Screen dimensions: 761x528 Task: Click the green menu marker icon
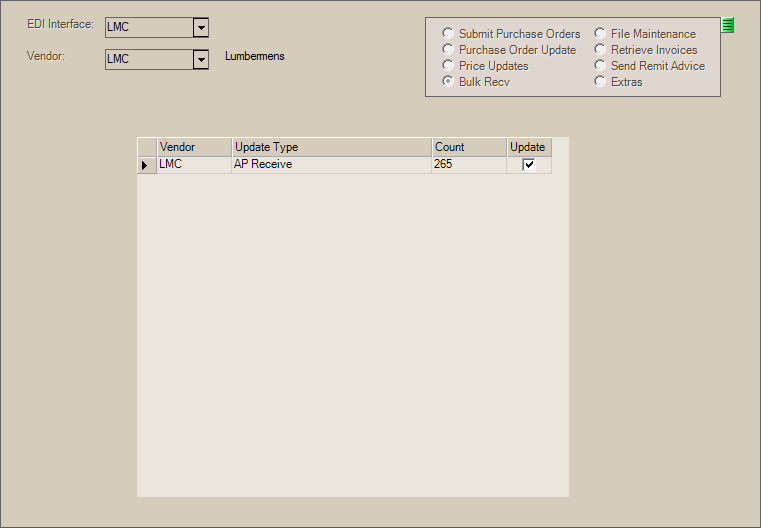coord(728,25)
